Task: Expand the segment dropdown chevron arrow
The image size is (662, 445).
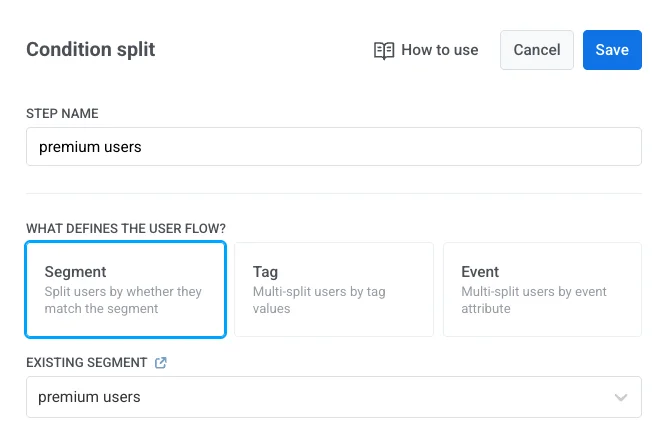Action: (x=621, y=398)
